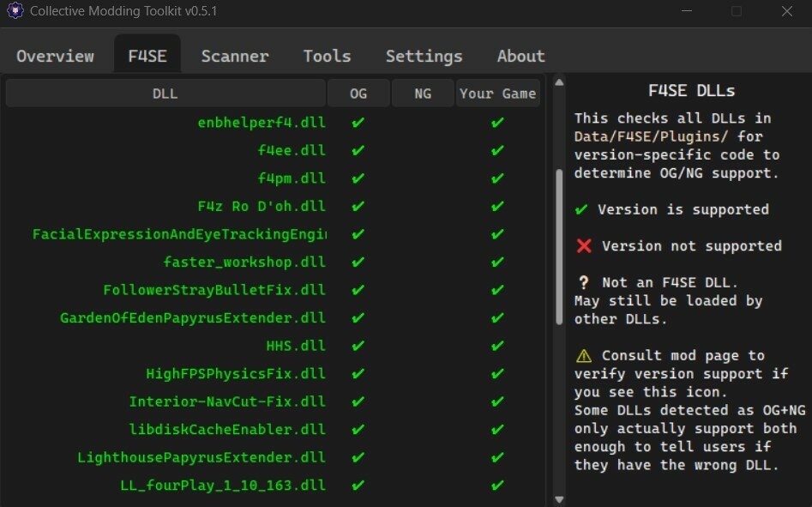Click the Your Game checkmark for enbhelperf4.dll
The image size is (812, 507).
point(497,123)
